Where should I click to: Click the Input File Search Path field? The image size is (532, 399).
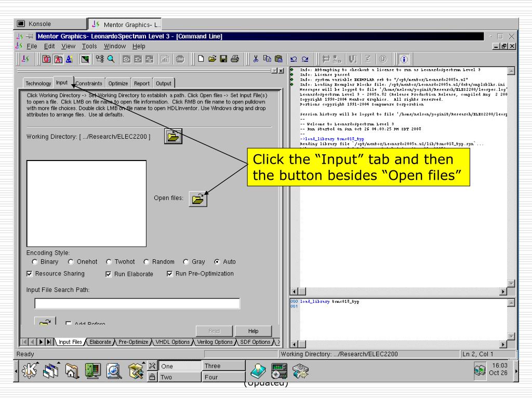(x=137, y=303)
